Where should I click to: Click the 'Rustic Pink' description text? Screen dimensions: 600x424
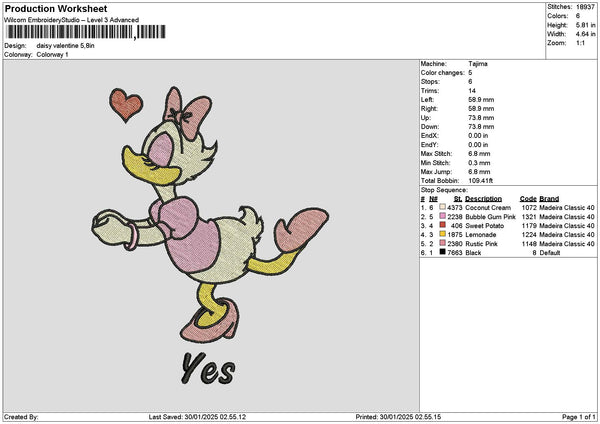click(481, 244)
